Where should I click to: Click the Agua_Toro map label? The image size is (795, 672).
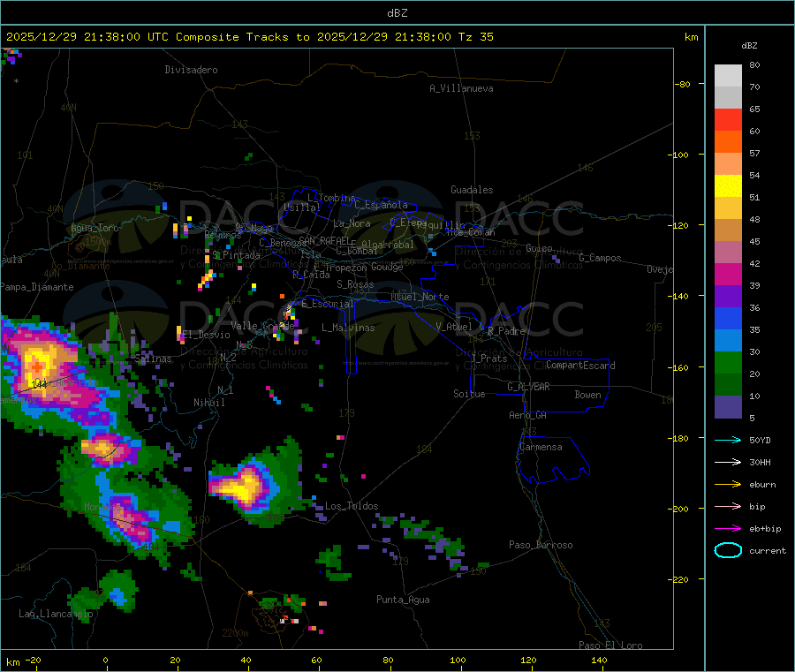pyautogui.click(x=95, y=228)
